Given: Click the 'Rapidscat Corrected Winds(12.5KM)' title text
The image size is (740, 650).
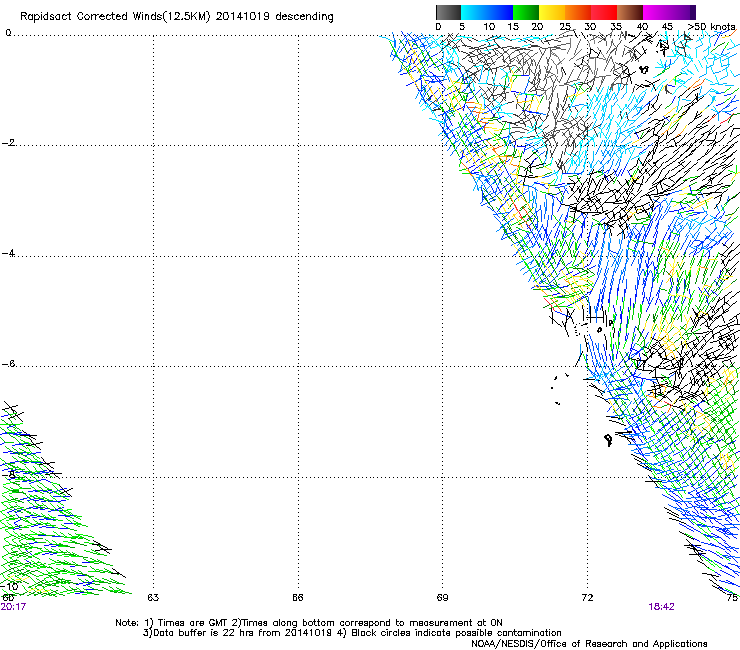Looking at the screenshot, I should [x=115, y=17].
